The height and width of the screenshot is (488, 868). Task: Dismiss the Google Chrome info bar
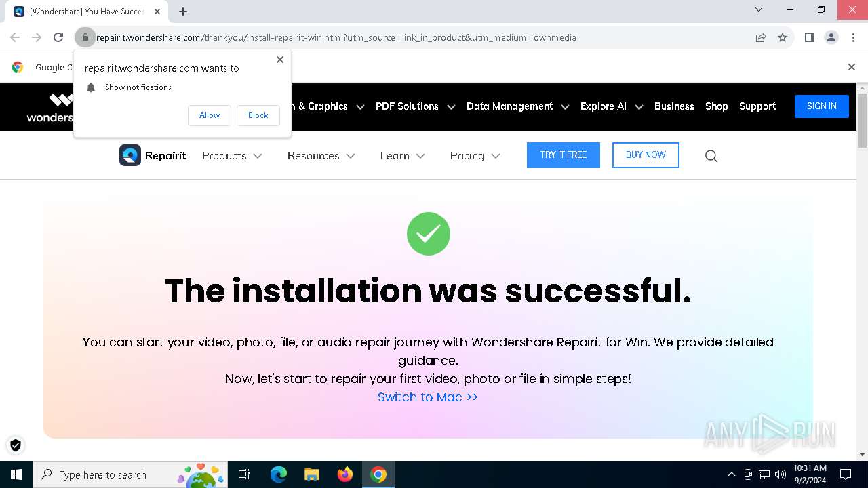pyautogui.click(x=852, y=67)
